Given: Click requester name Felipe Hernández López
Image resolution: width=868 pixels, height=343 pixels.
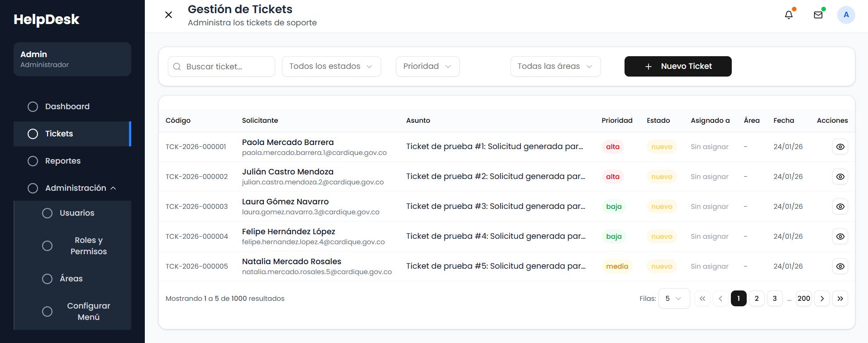Looking at the screenshot, I should point(289,232).
